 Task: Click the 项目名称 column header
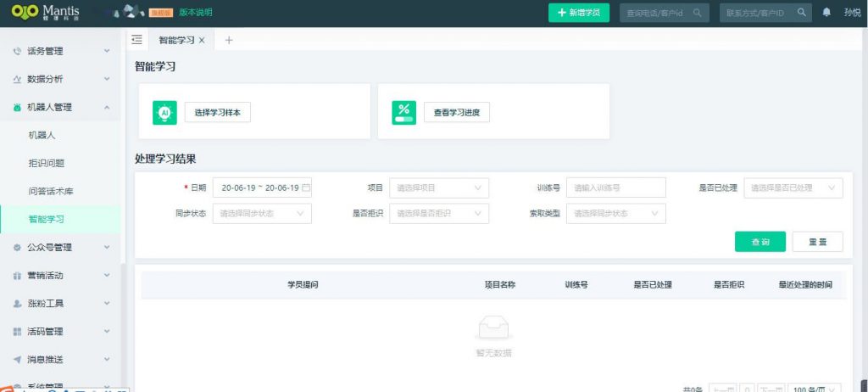click(x=500, y=285)
